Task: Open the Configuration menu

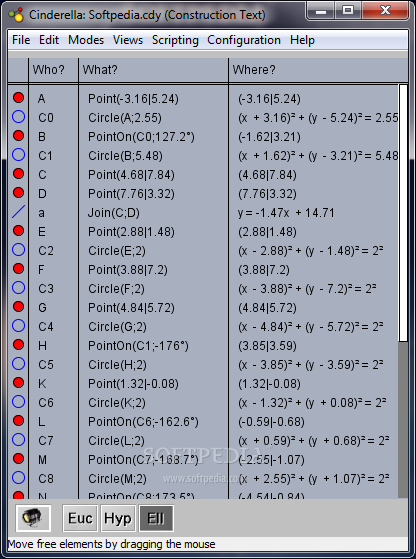Action: (244, 40)
